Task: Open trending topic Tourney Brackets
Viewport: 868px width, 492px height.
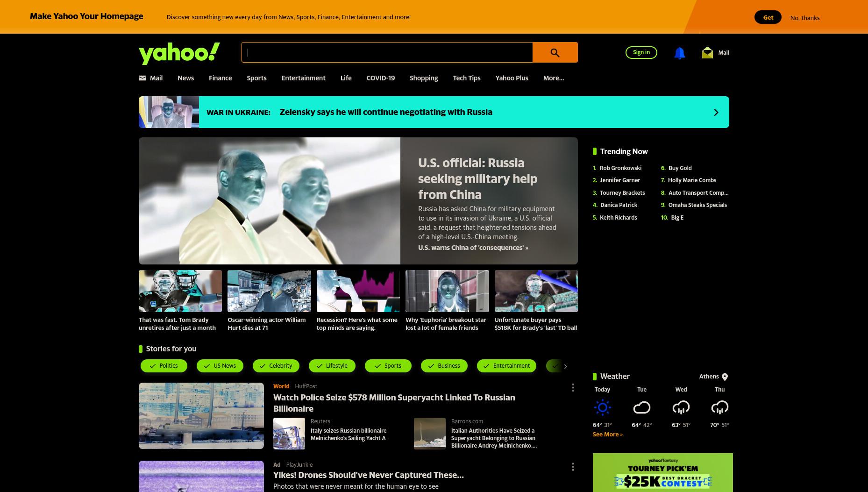Action: (x=622, y=193)
